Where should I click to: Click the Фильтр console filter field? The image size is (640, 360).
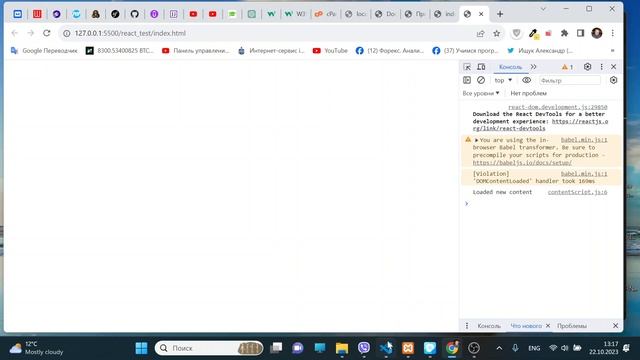[x=569, y=80]
